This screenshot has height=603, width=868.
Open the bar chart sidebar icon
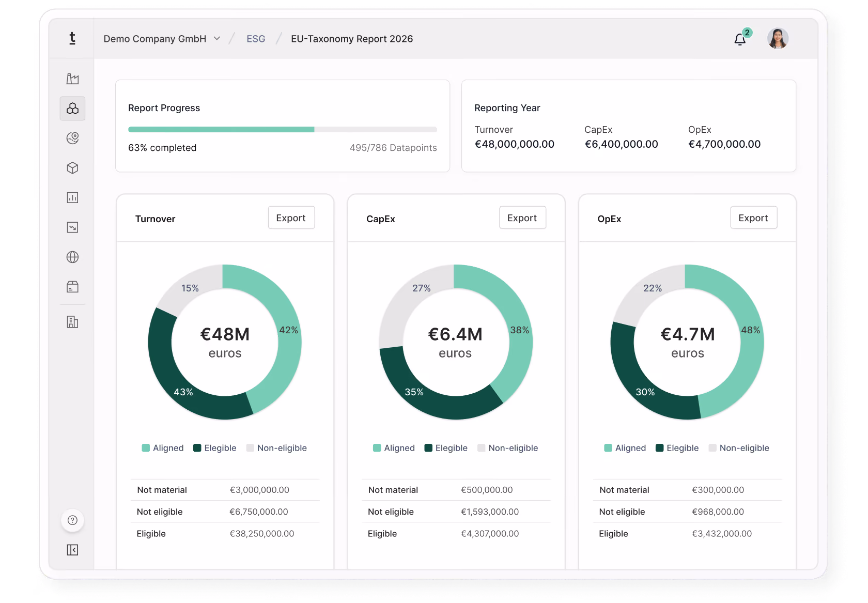pos(72,197)
